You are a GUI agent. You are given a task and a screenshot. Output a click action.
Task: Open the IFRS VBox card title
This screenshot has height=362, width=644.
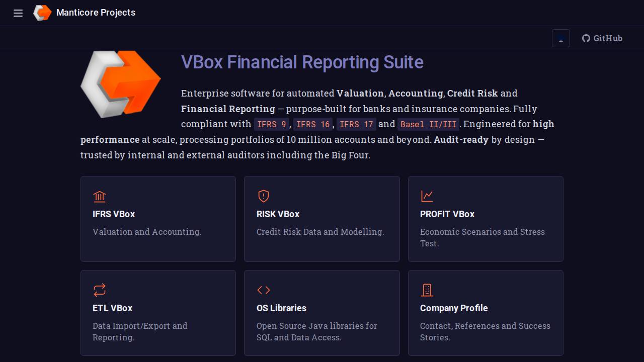coord(114,214)
